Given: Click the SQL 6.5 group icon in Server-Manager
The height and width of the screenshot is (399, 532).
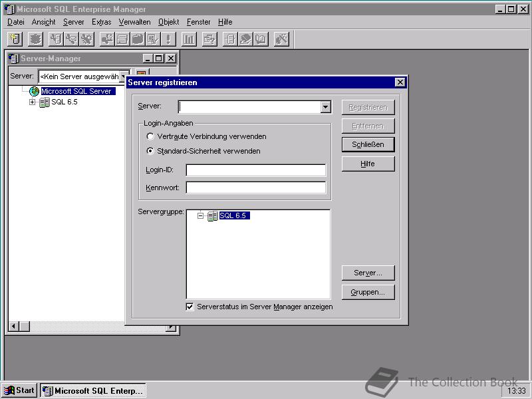Looking at the screenshot, I should click(44, 102).
